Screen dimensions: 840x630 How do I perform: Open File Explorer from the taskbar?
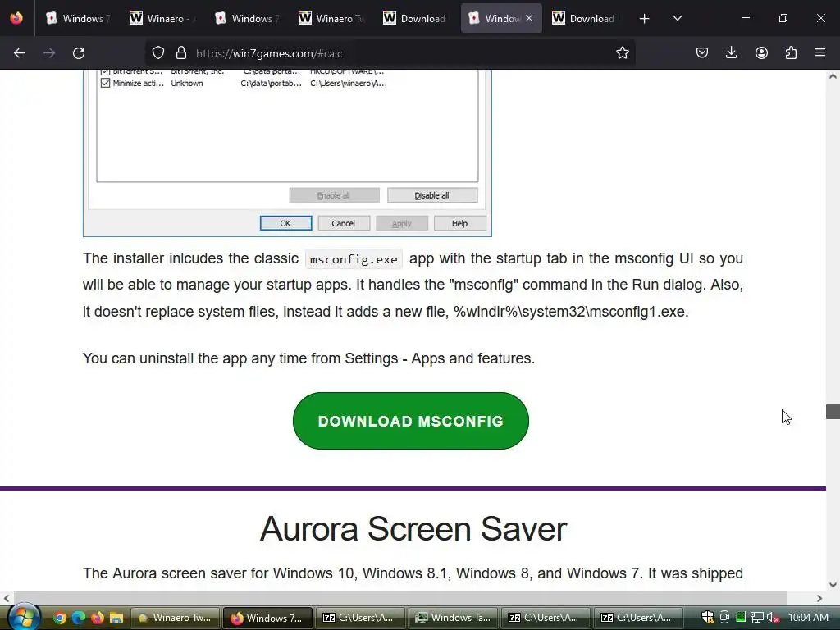pyautogui.click(x=116, y=618)
